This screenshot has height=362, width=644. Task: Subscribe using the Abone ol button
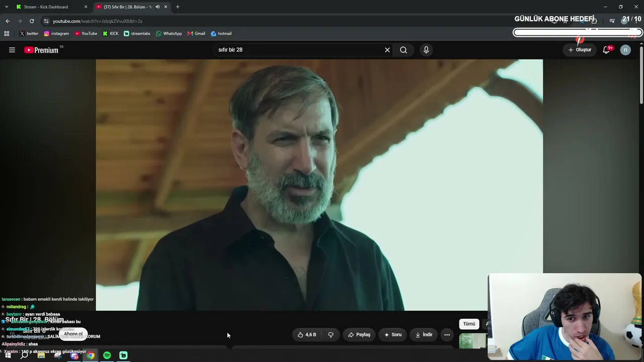click(x=73, y=334)
